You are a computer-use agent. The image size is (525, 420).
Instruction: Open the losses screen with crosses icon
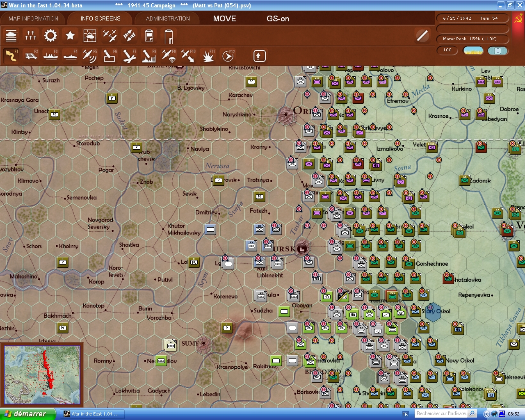pyautogui.click(x=31, y=36)
